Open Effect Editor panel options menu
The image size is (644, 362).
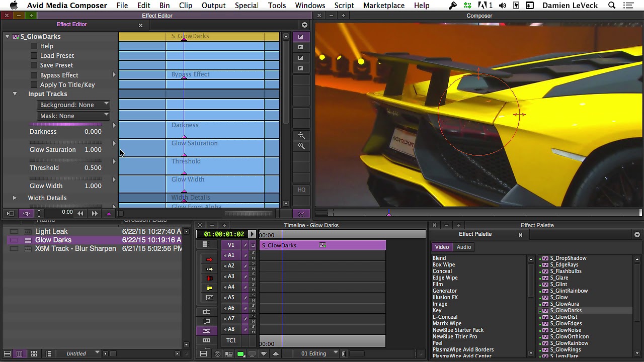tap(304, 25)
